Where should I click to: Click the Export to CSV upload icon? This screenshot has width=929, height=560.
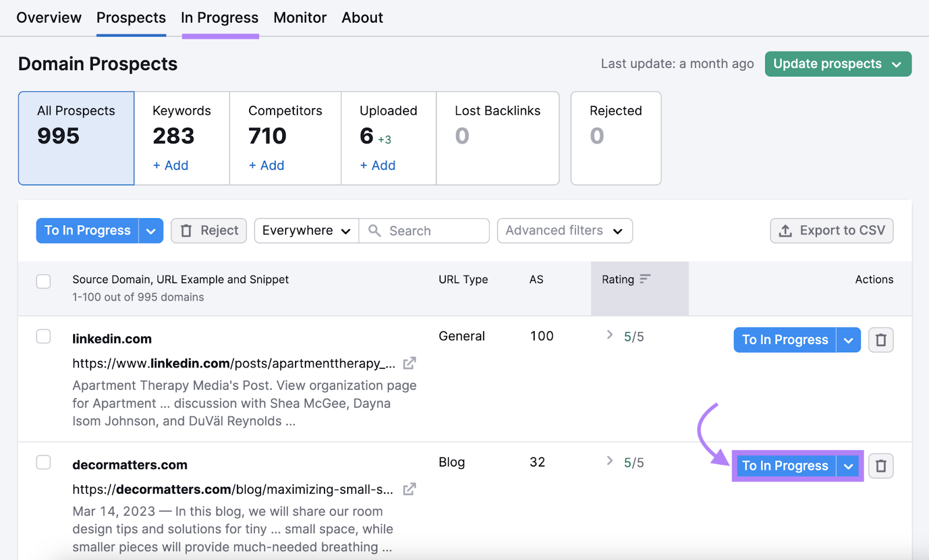(785, 230)
